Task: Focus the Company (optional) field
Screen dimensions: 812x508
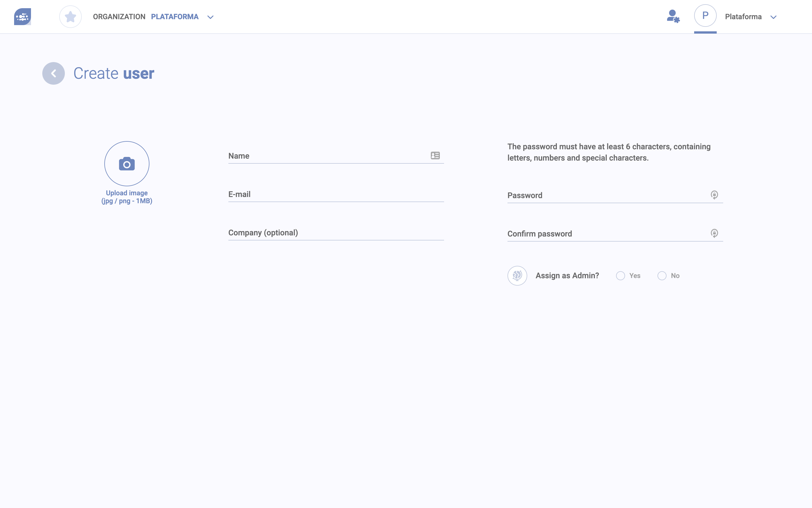Action: (x=336, y=233)
